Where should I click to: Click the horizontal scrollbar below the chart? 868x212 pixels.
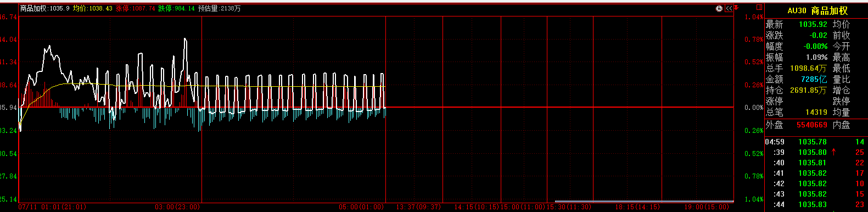(644, 201)
